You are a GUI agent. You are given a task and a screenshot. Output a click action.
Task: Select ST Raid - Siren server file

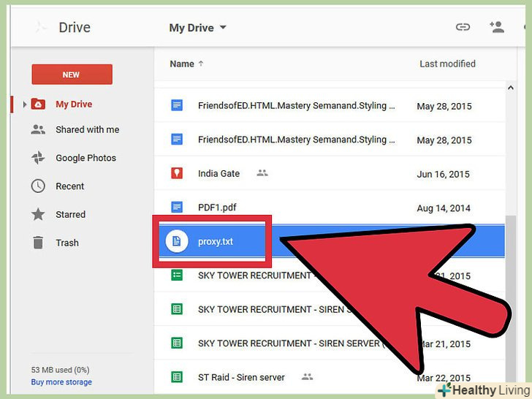[241, 377]
